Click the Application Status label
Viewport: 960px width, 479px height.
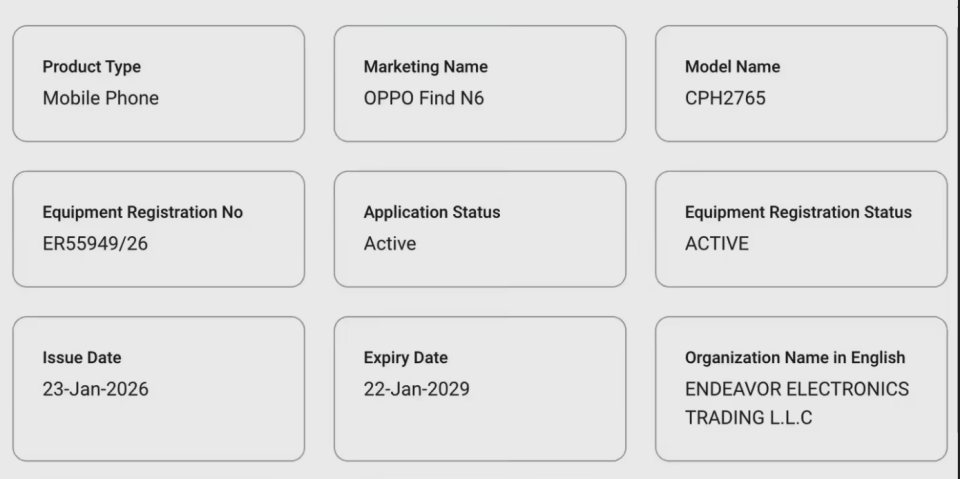click(x=431, y=212)
